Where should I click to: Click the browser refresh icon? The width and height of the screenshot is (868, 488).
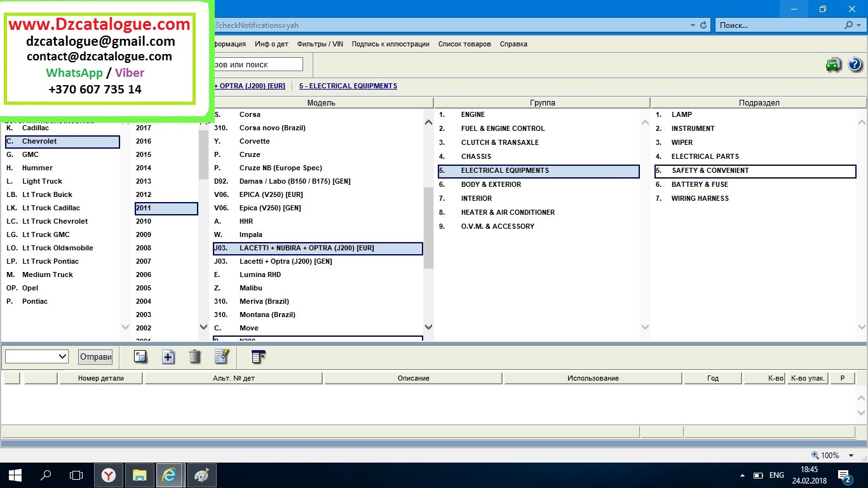click(x=703, y=25)
